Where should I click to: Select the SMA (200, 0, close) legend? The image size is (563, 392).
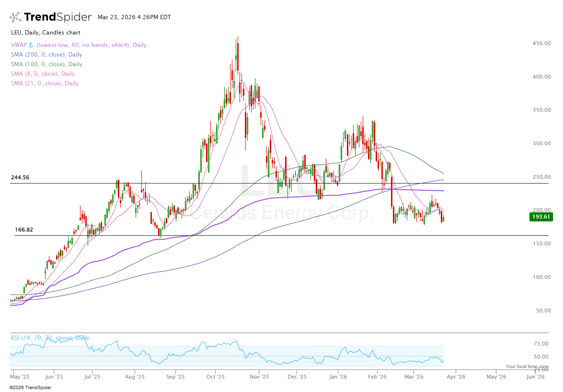(46, 55)
